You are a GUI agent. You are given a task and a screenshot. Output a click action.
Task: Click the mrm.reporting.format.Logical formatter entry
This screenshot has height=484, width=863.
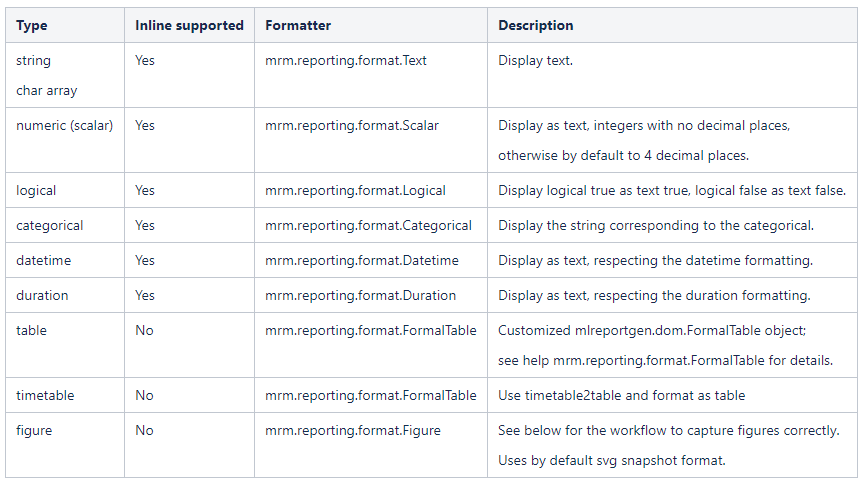tap(355, 190)
